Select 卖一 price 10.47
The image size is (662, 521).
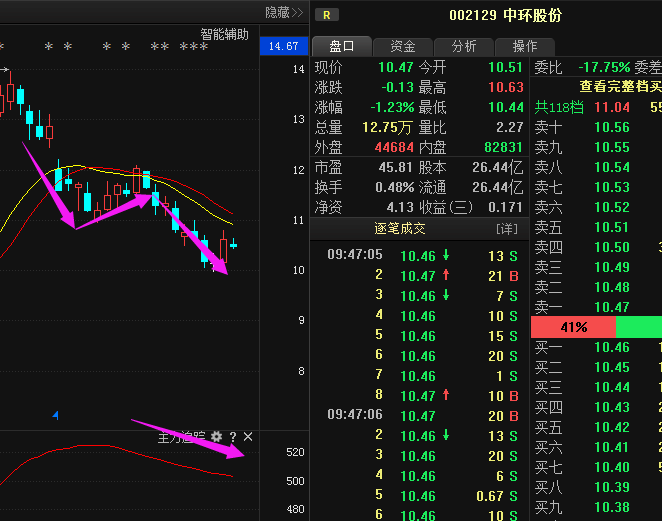click(612, 307)
